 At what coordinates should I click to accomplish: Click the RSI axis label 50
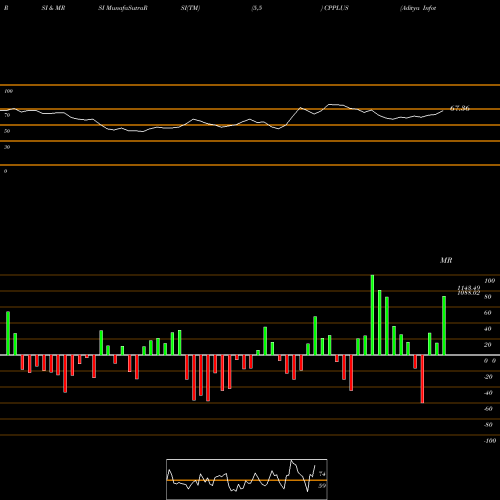(x=7, y=131)
